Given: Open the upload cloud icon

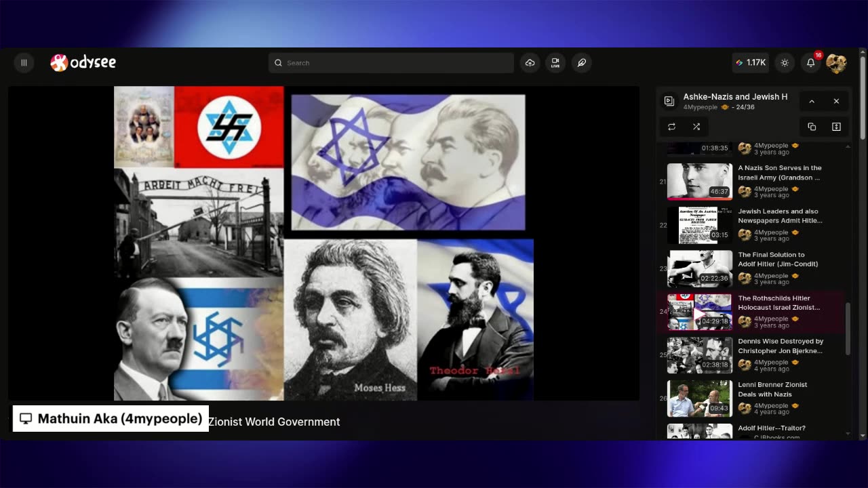Looking at the screenshot, I should [530, 63].
